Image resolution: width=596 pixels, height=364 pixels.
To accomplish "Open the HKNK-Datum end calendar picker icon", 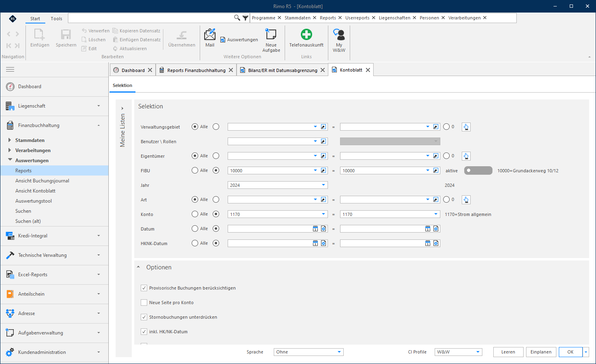I will (x=428, y=243).
